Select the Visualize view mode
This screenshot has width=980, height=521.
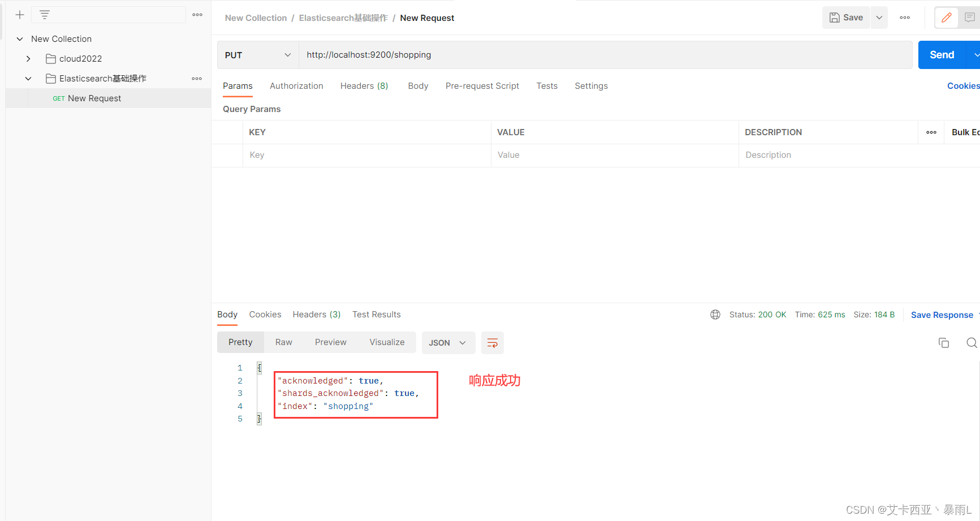coord(387,342)
